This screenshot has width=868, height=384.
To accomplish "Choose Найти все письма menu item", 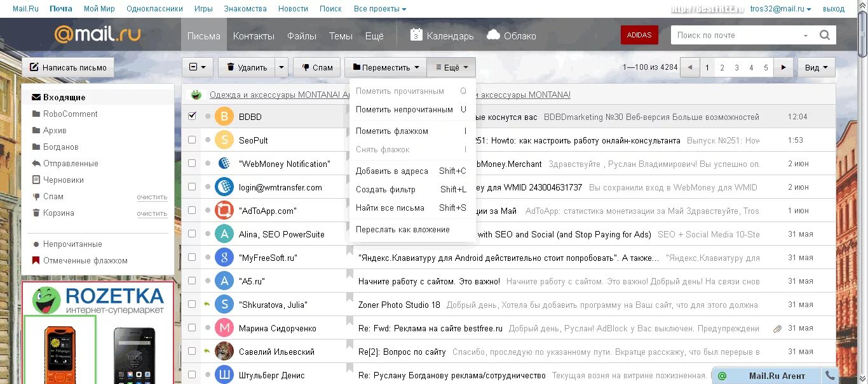I will (x=412, y=208).
